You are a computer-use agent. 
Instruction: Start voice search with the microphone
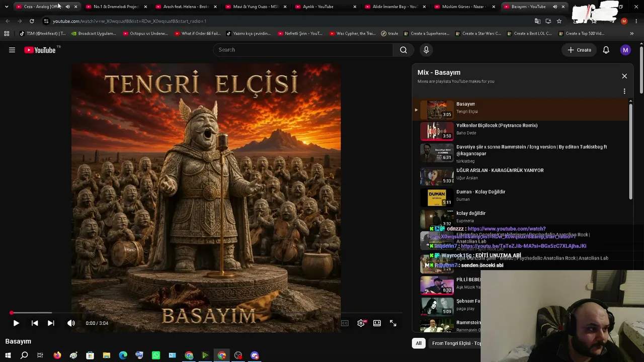[426, 50]
